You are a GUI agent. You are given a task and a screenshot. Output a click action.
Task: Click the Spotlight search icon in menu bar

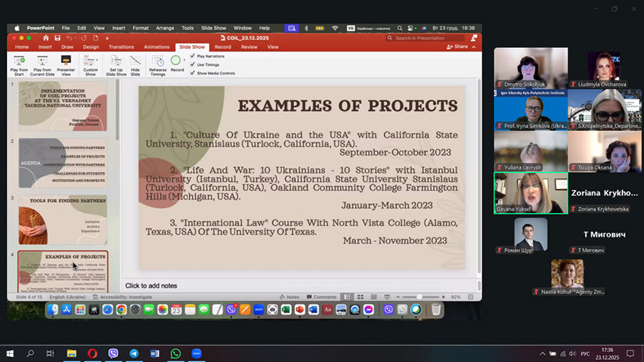(x=399, y=28)
